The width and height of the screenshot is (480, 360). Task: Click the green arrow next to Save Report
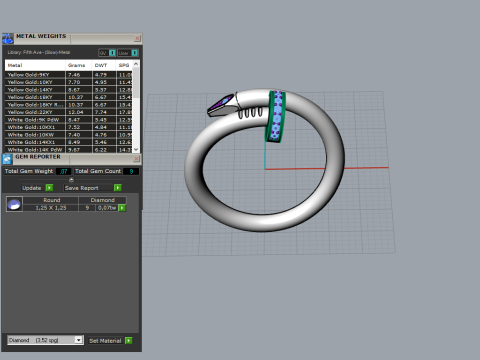click(118, 188)
